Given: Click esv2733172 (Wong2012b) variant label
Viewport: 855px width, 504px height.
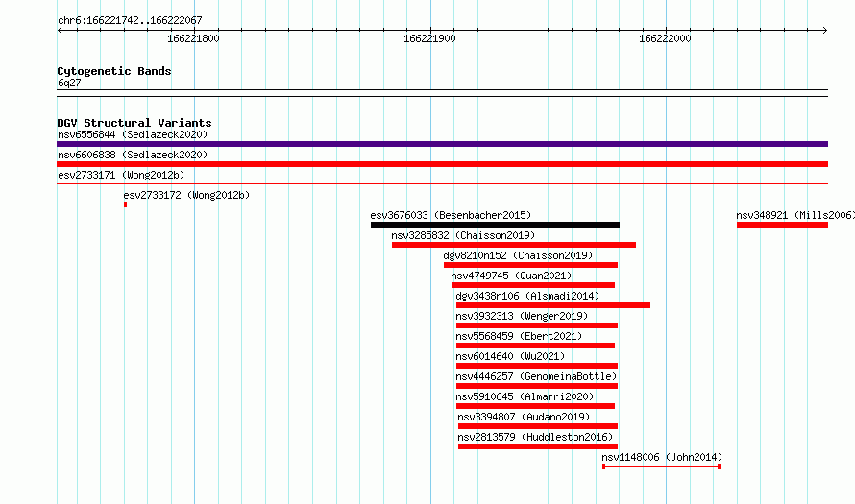Looking at the screenshot, I should [186, 195].
